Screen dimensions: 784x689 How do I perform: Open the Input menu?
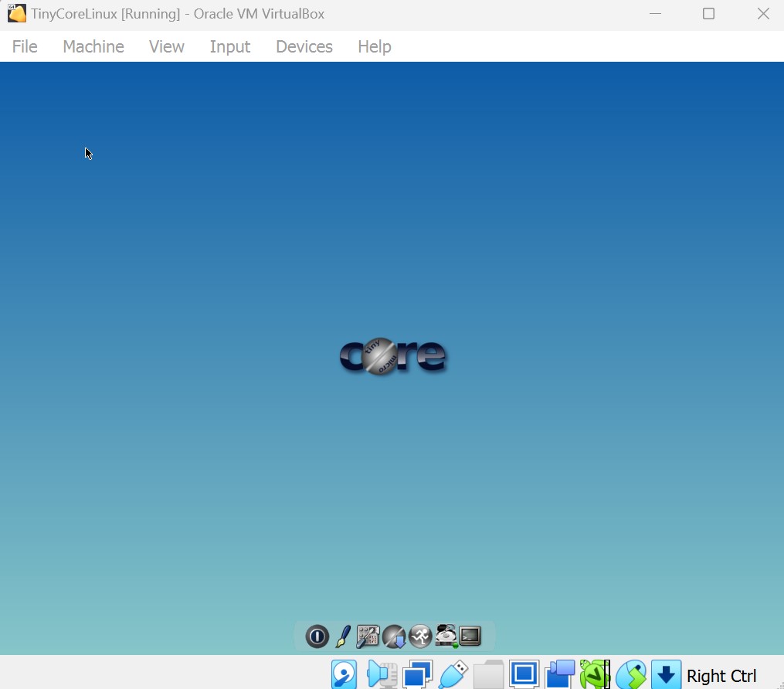point(230,46)
